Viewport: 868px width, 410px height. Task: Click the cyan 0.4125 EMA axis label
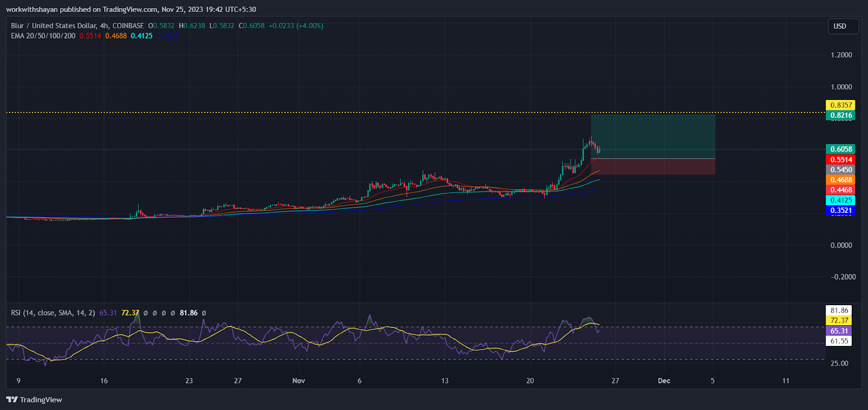coord(840,200)
